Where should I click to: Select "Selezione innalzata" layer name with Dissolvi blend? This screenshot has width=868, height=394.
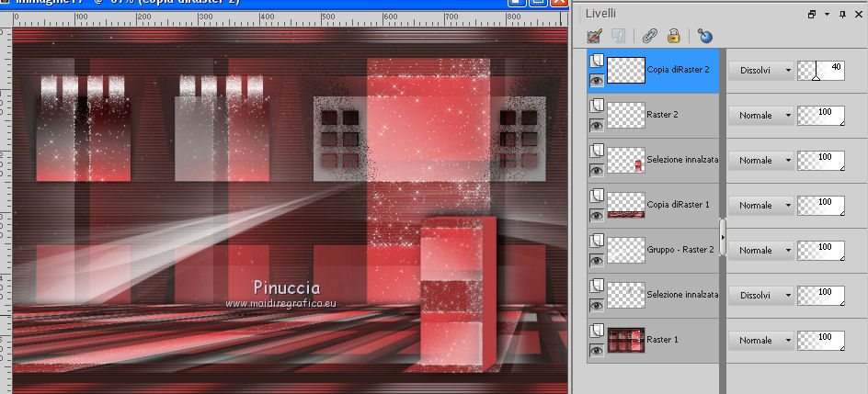click(x=682, y=295)
